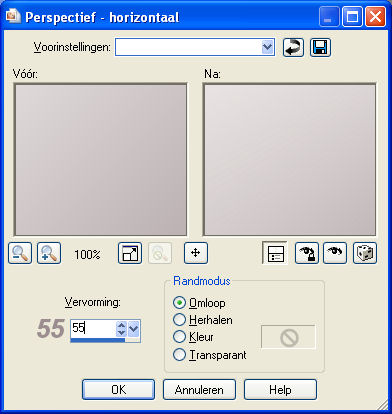This screenshot has width=392, height=414.
Task: Maximize the Perspectief dialog window
Action: click(x=352, y=17)
